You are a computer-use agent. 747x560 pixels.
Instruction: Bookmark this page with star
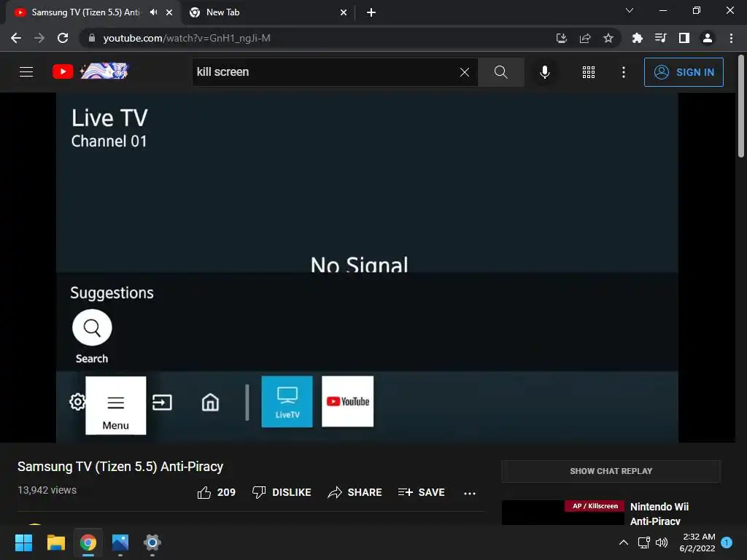coord(608,38)
